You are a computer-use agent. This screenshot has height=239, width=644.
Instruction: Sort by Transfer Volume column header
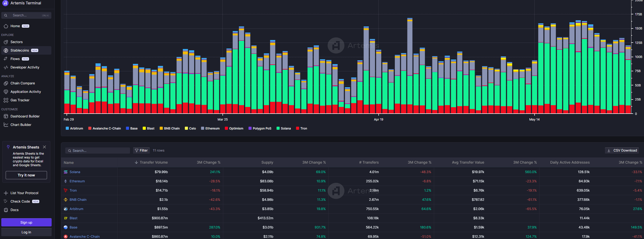click(x=153, y=162)
